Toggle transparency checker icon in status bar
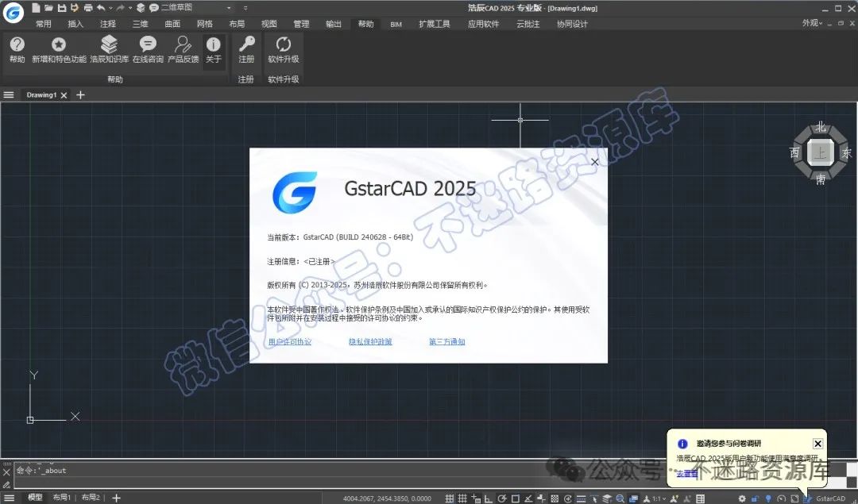 pyautogui.click(x=555, y=498)
